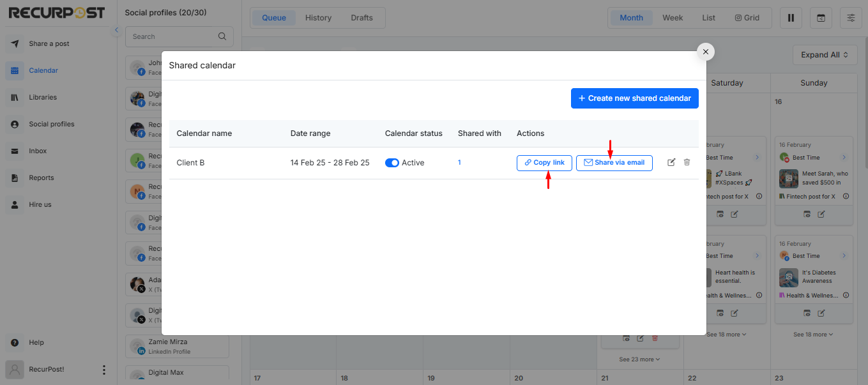
Task: Click the Calendar sidebar icon
Action: click(15, 70)
